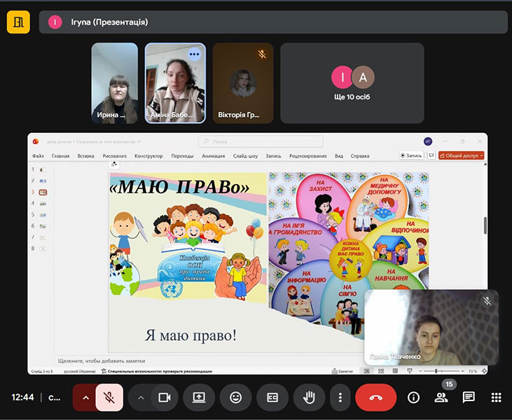
Task: Raise hand in the meeting
Action: tap(309, 398)
